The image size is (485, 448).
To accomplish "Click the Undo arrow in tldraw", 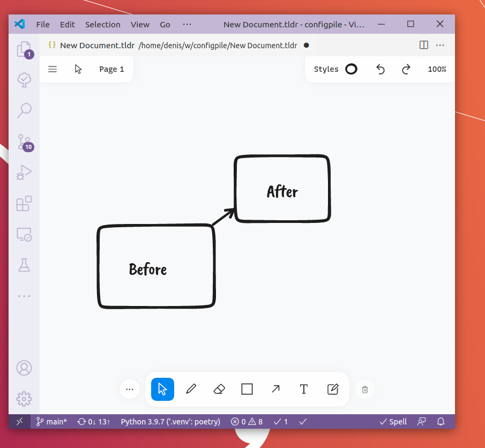I will coord(380,69).
